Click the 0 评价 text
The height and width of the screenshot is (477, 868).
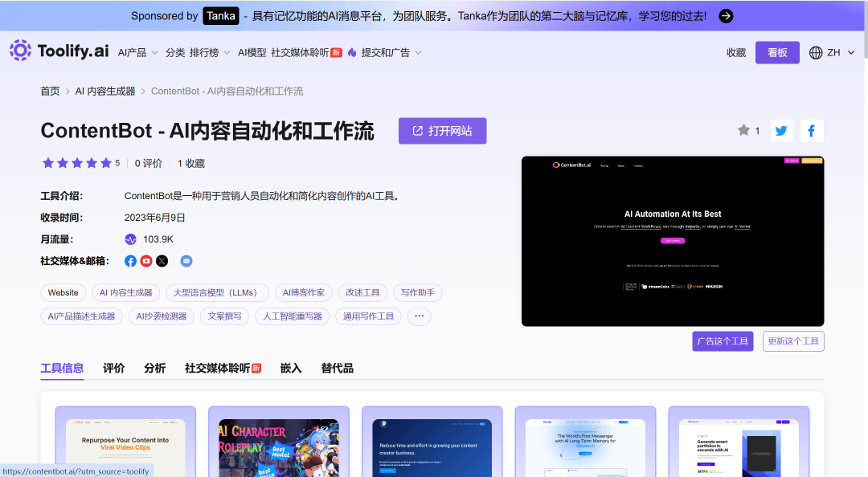point(149,163)
